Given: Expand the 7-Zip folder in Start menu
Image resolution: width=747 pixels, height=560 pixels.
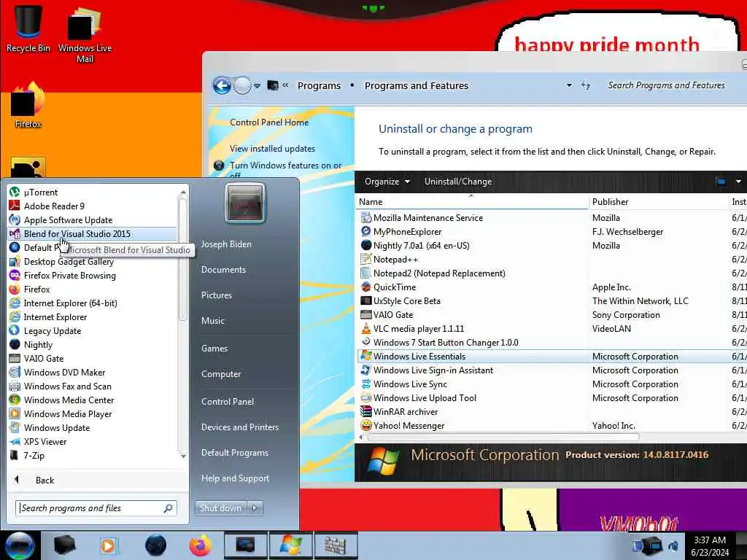Looking at the screenshot, I should click(93, 455).
